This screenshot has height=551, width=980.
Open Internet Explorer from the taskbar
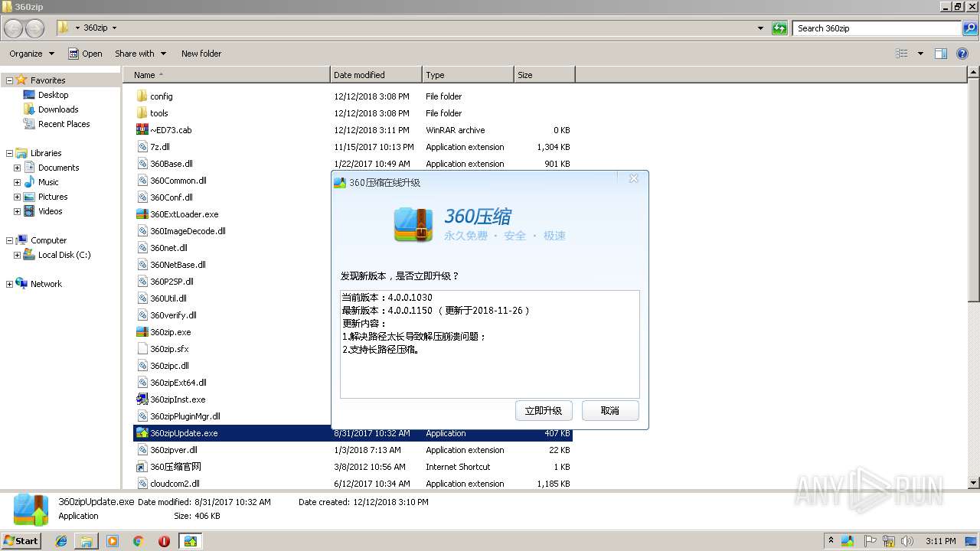coord(61,541)
